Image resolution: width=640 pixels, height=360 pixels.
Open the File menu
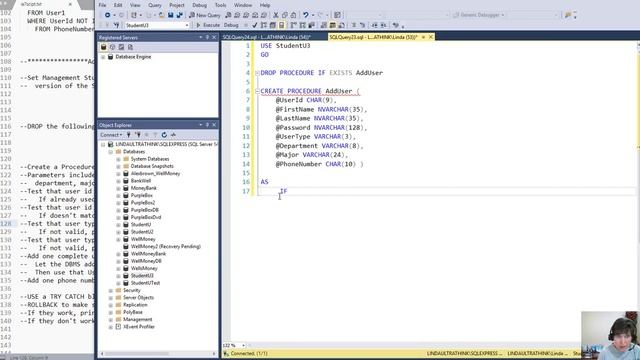click(x=102, y=5)
